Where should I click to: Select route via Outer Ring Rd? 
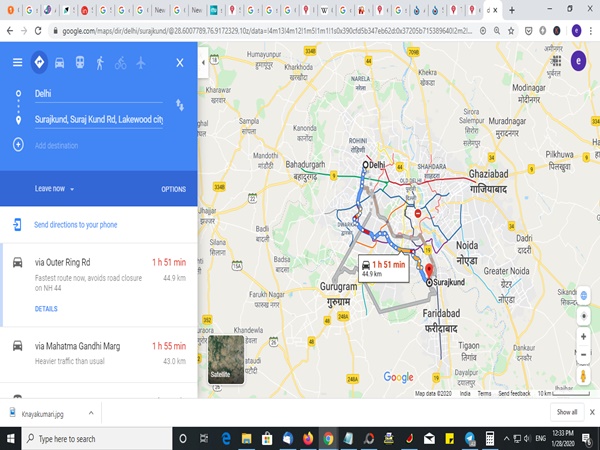[99, 285]
